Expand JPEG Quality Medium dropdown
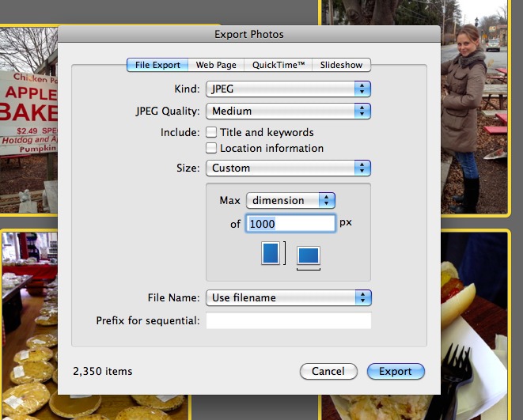This screenshot has height=420, width=523. point(288,112)
